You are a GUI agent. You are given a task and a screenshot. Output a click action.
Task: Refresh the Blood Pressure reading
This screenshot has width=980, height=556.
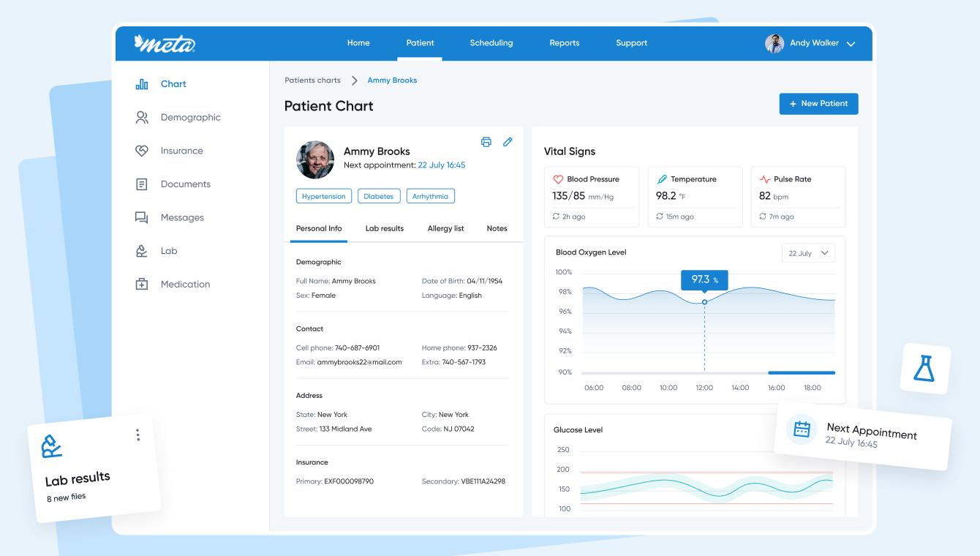[556, 217]
